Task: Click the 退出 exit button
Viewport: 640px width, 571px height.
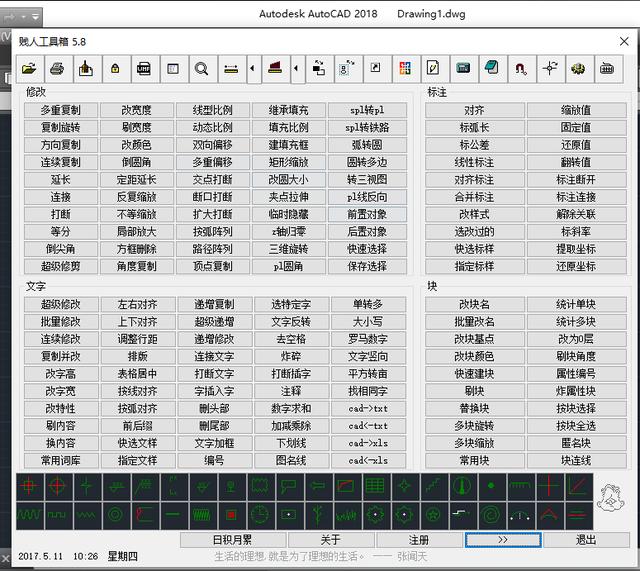Action: click(x=586, y=540)
